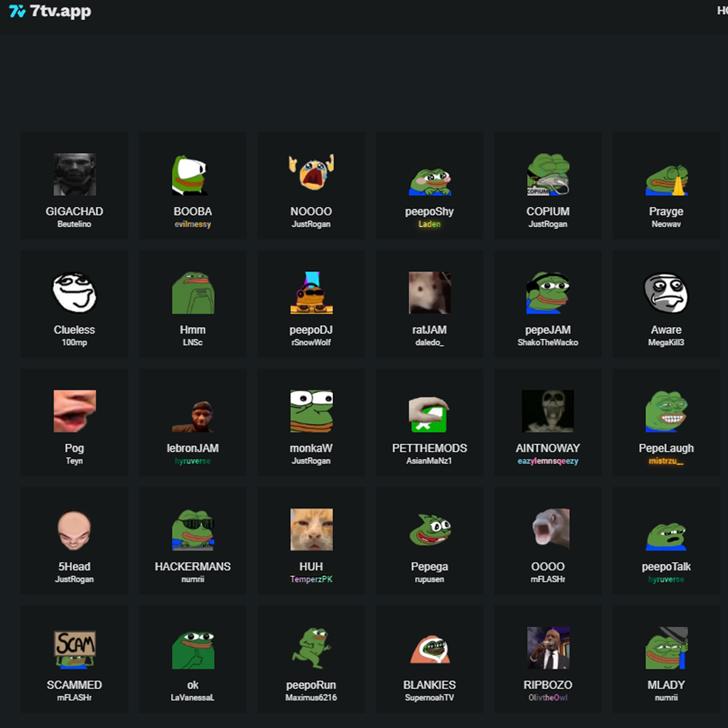The image size is (728, 728).
Task: Click the TemperzPK author name
Action: pos(311,580)
